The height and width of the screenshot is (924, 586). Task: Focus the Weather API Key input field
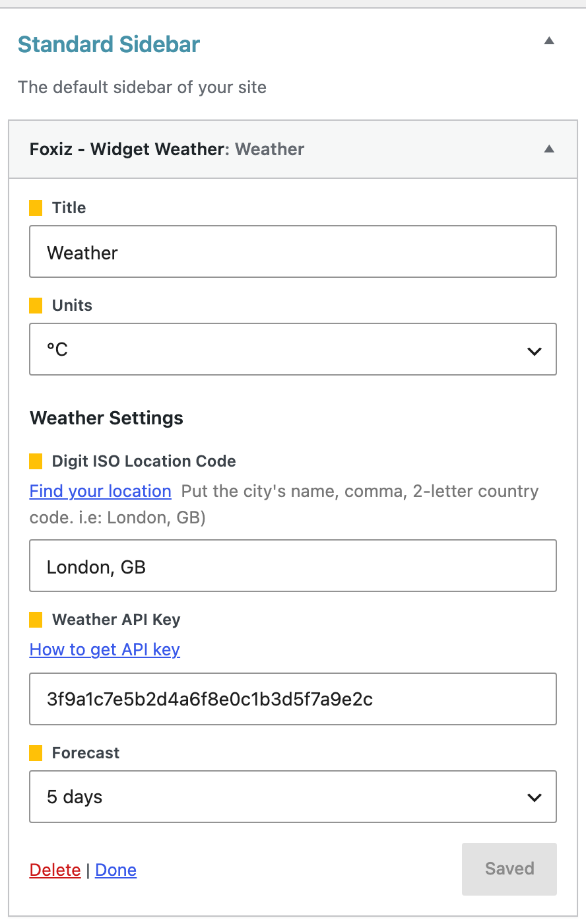tap(293, 699)
